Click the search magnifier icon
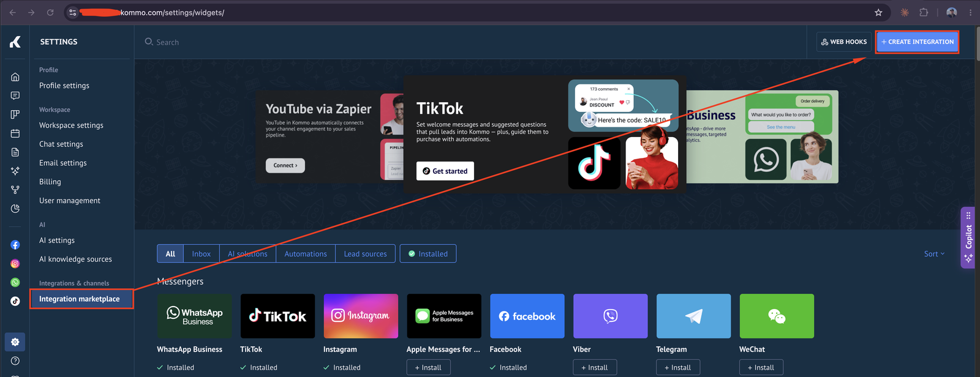This screenshot has height=377, width=980. pos(149,42)
